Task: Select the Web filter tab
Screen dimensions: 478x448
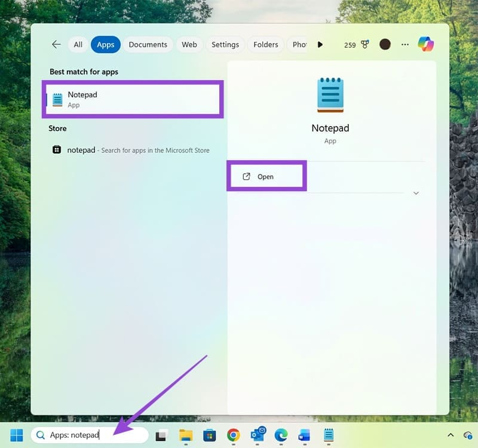Action: tap(189, 44)
